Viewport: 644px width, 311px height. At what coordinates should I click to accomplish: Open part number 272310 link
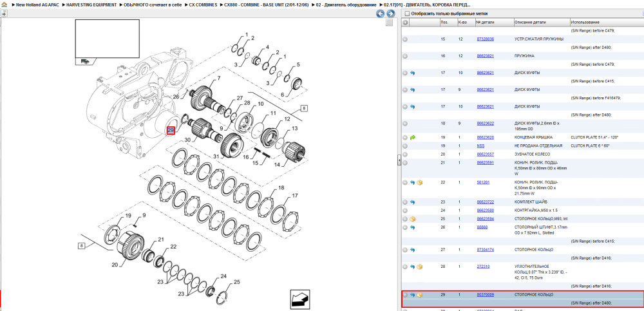coord(483,267)
